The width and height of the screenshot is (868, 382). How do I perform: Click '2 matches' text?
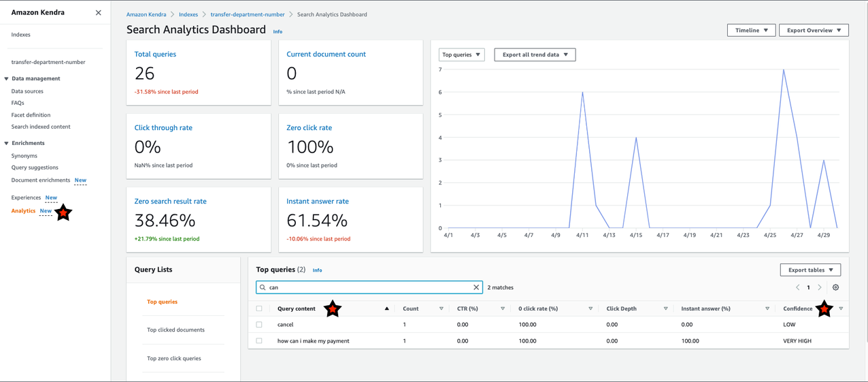click(501, 287)
